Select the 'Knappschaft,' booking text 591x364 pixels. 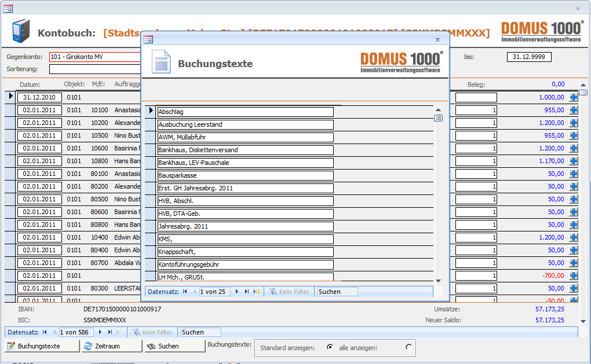(x=245, y=252)
